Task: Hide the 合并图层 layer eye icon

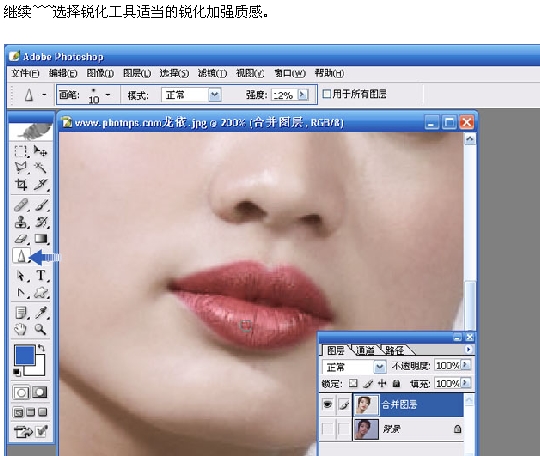Action: (x=328, y=404)
